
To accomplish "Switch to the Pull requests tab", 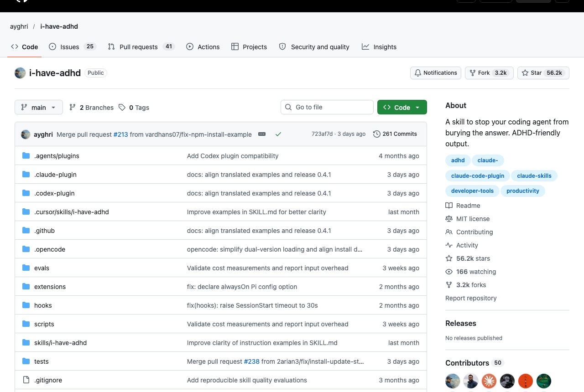I will pyautogui.click(x=141, y=47).
